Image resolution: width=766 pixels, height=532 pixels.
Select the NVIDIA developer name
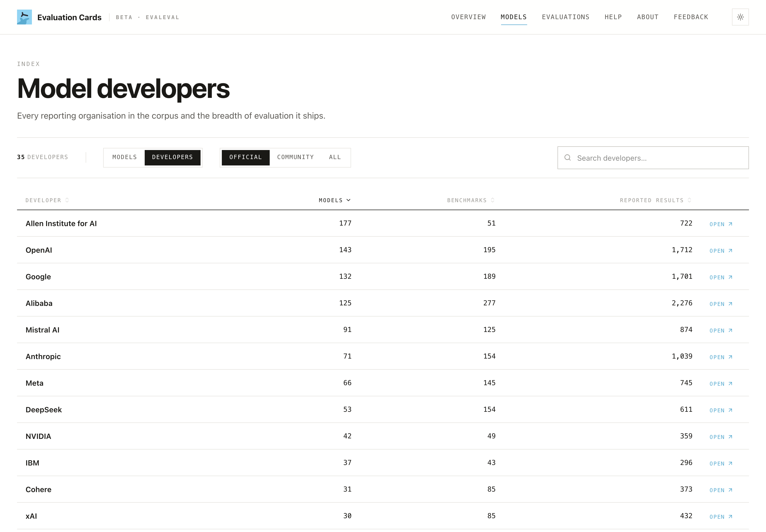38,436
